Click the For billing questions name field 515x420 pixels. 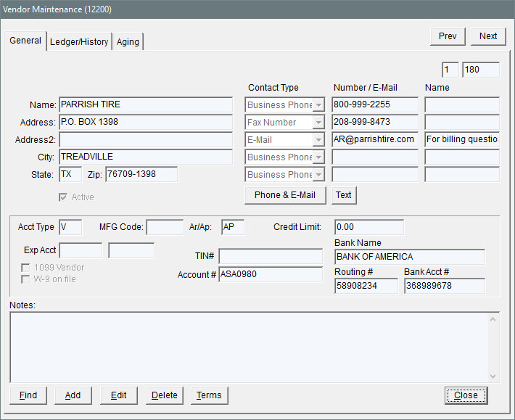point(462,139)
